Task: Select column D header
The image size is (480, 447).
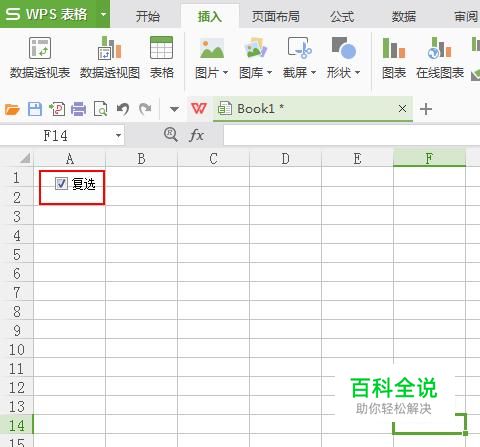Action: tap(285, 159)
